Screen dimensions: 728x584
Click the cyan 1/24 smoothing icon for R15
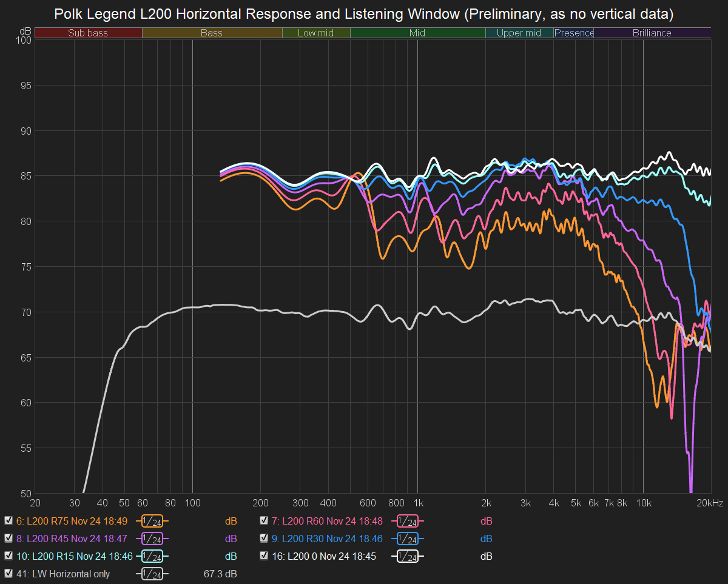click(x=152, y=557)
